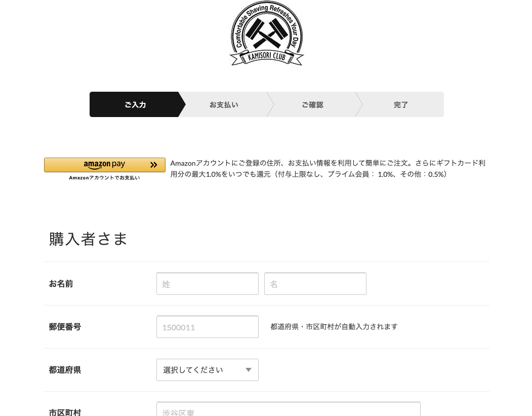Click the postal code field showing 1500011
The width and height of the screenshot is (532, 416).
pyautogui.click(x=208, y=327)
